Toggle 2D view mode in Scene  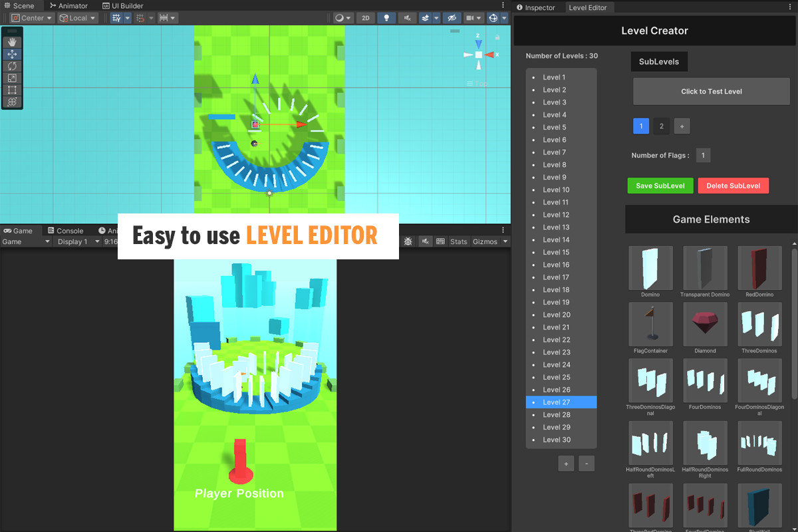365,18
